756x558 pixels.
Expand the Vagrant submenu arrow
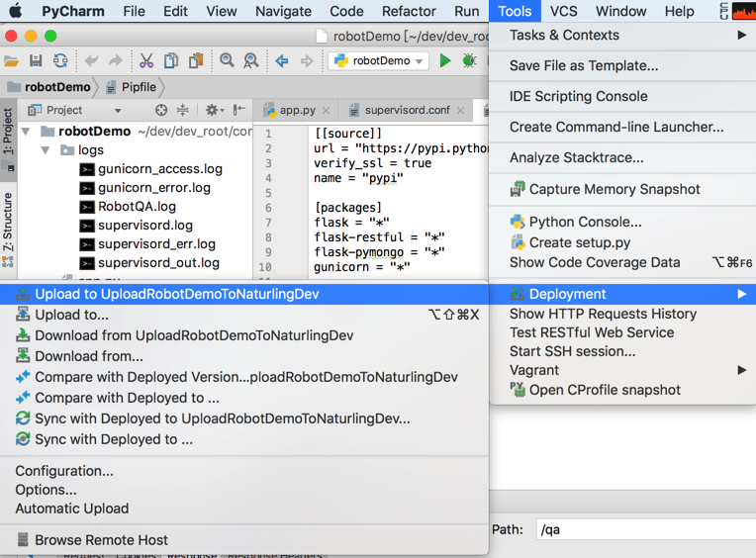pyautogui.click(x=741, y=370)
